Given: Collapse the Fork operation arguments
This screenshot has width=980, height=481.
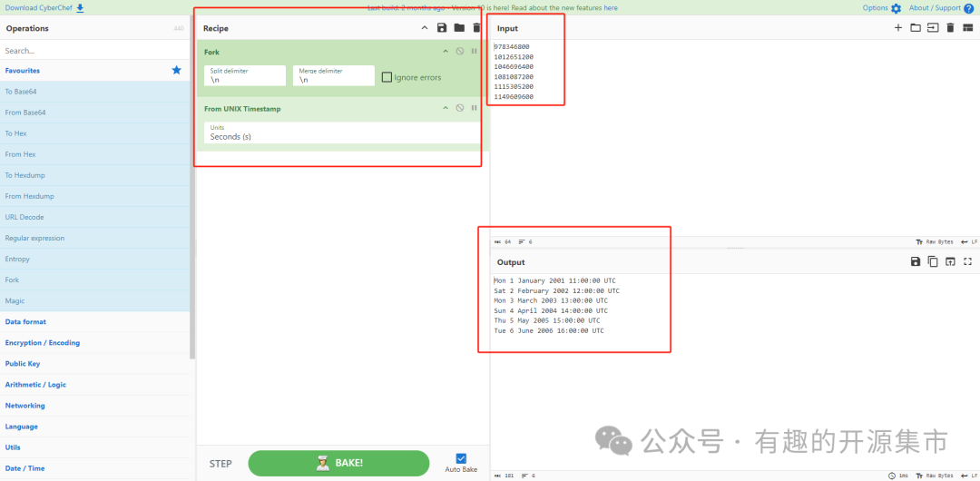Looking at the screenshot, I should (445, 52).
